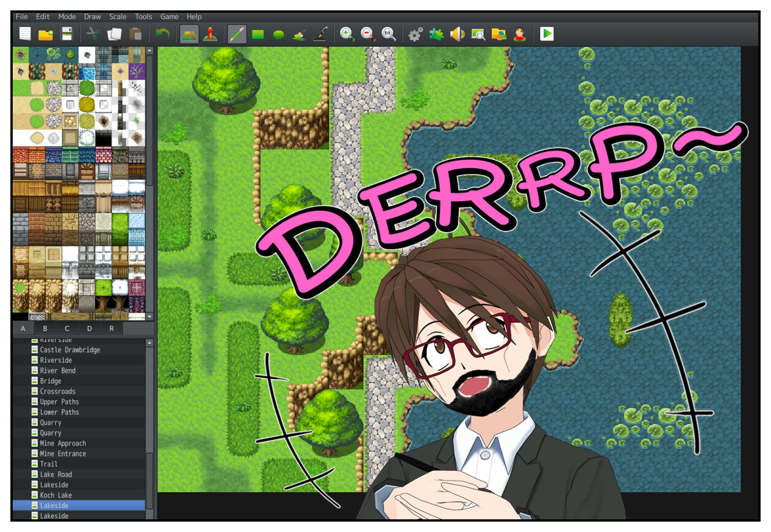Open the Scale menu

click(x=117, y=17)
